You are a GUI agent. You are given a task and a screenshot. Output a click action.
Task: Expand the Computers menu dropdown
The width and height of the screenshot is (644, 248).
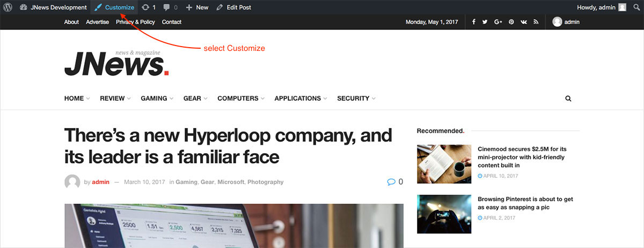tap(241, 99)
